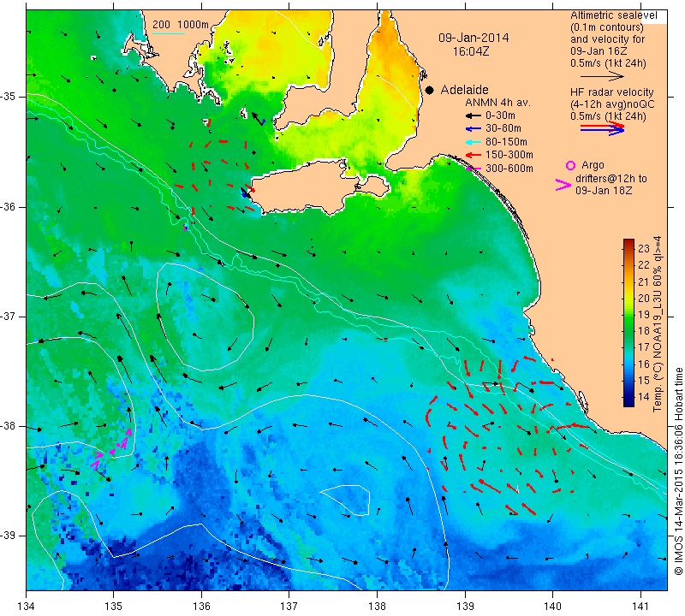Click the longitude axis label '137'
This screenshot has width=685, height=616.
pos(289,607)
